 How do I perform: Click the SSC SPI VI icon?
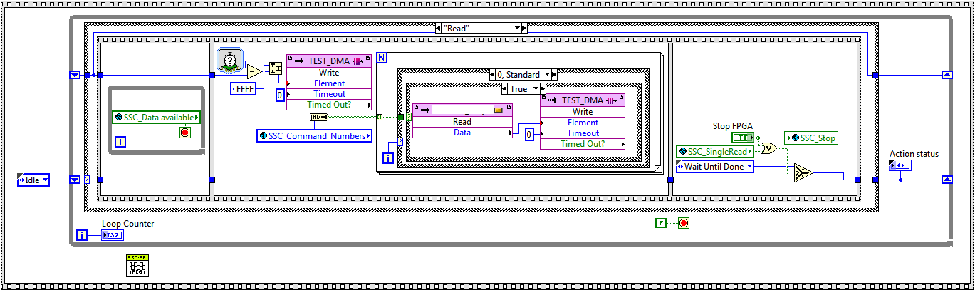point(137,266)
